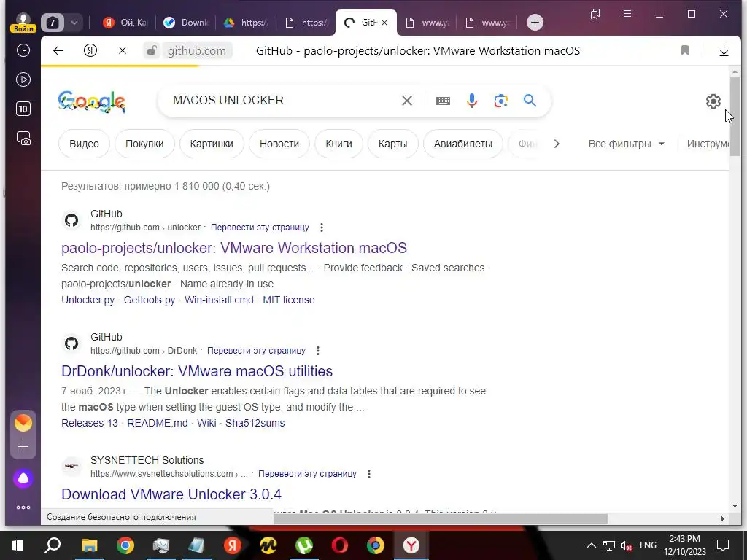Open more options for DrDonk result
747x560 pixels.
(318, 351)
